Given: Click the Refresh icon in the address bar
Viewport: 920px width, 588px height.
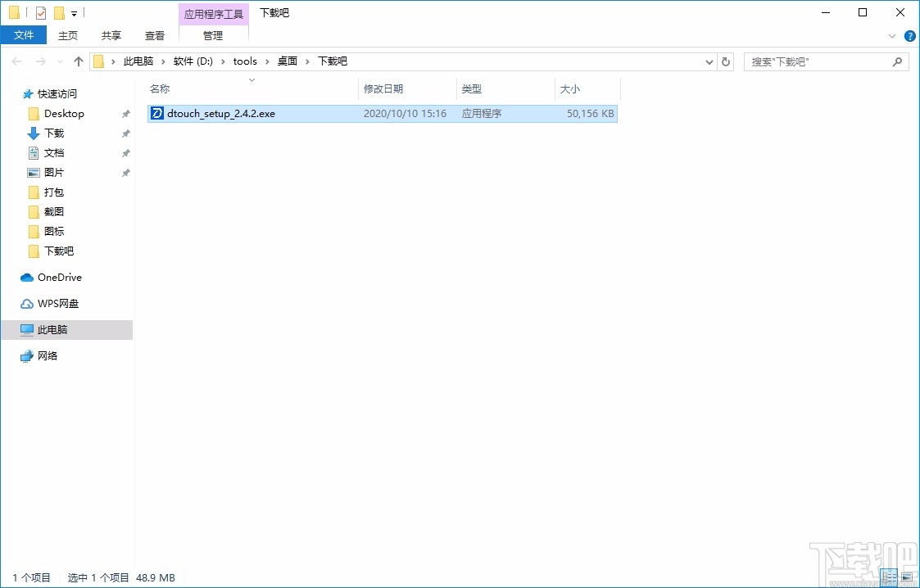Looking at the screenshot, I should point(726,61).
